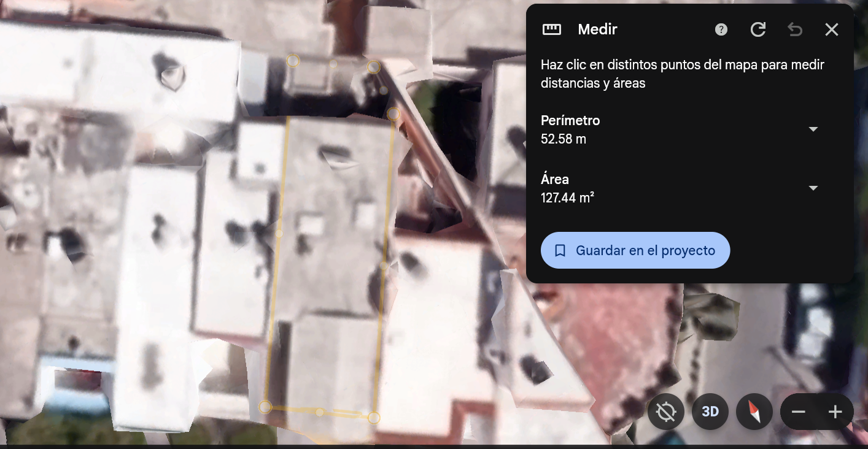Click the bottom-left corner point of the measured polygon
Image resolution: width=868 pixels, height=449 pixels.
tap(265, 407)
